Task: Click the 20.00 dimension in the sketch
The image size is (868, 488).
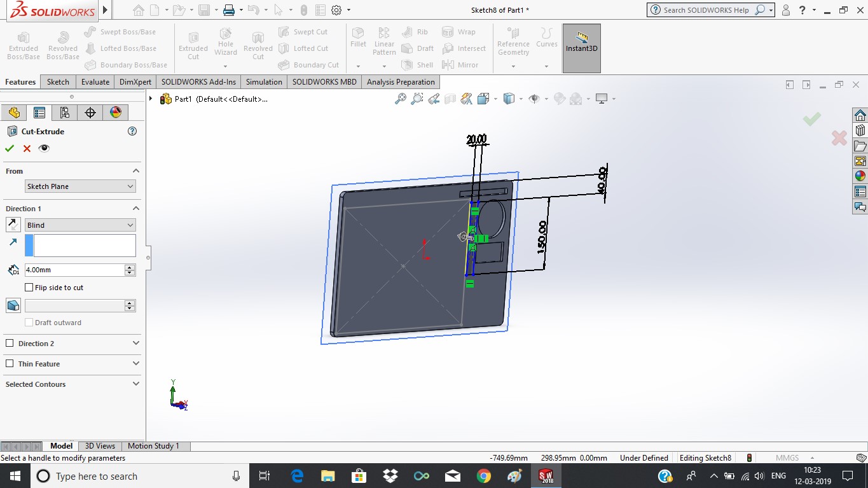Action: 476,139
